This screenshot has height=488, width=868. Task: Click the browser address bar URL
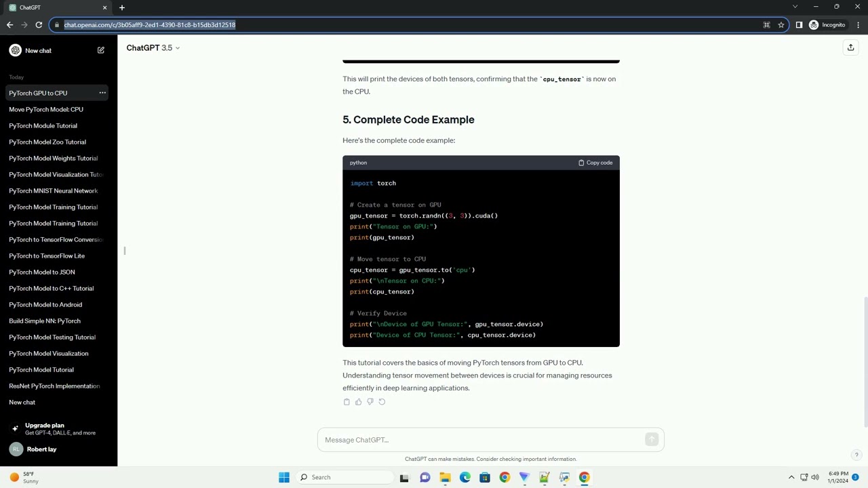click(x=150, y=25)
